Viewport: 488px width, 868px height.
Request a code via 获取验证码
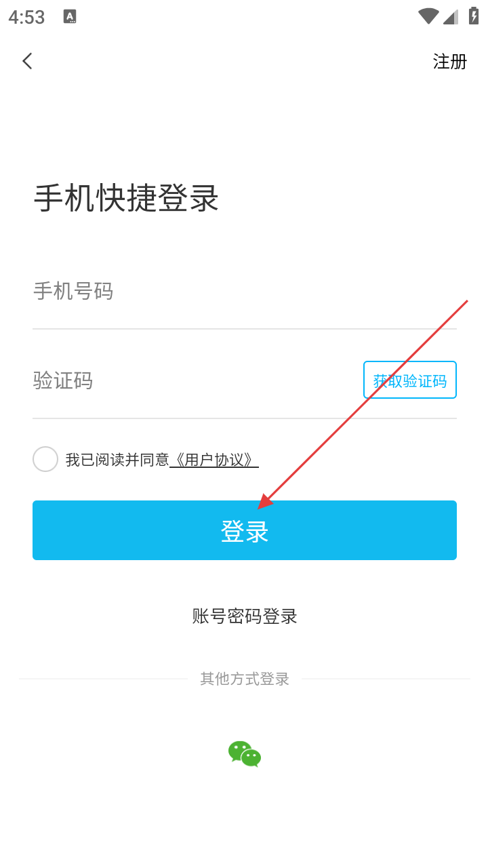click(x=409, y=380)
